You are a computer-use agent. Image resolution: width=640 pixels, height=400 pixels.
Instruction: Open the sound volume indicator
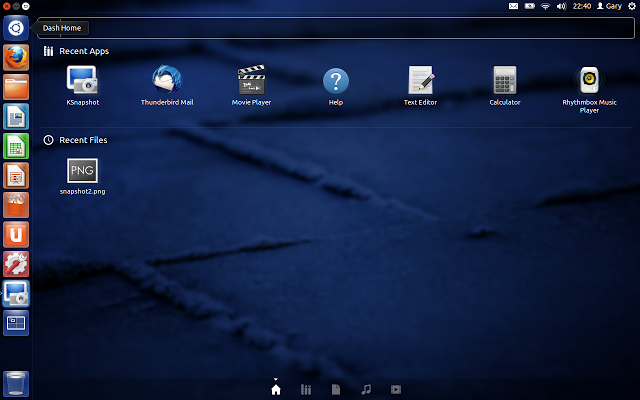click(x=562, y=6)
